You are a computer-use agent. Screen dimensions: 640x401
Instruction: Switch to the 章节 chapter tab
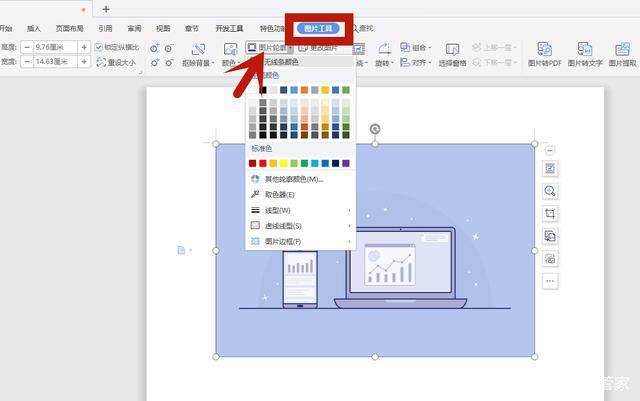pos(192,28)
